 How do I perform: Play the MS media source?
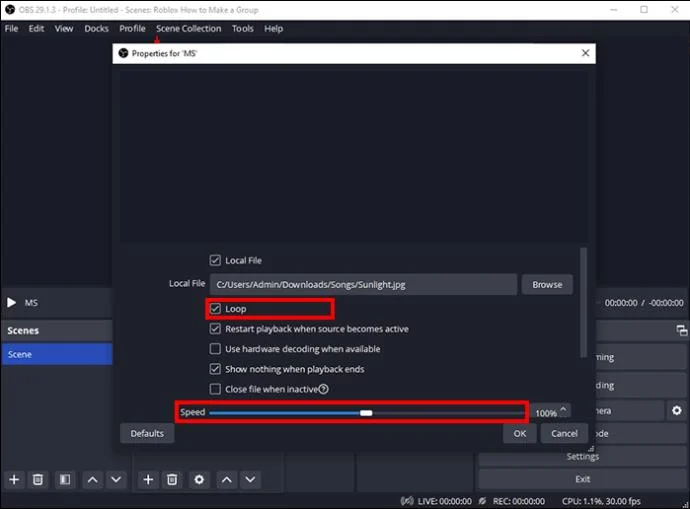[x=11, y=303]
